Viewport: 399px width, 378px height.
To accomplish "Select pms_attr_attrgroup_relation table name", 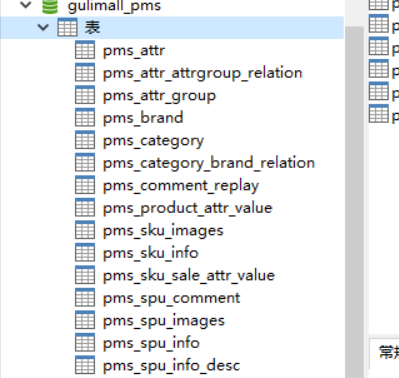I will [203, 73].
